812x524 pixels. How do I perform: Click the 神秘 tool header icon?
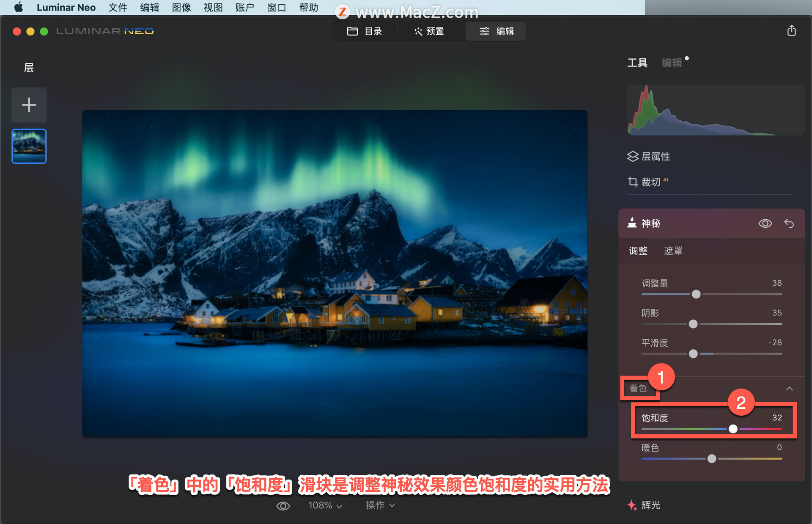[632, 223]
